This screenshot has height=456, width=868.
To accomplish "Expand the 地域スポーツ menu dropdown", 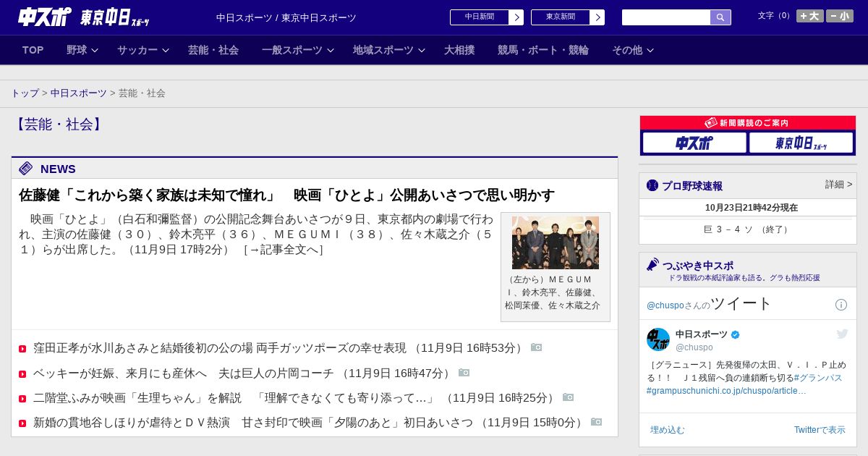I will [x=389, y=50].
